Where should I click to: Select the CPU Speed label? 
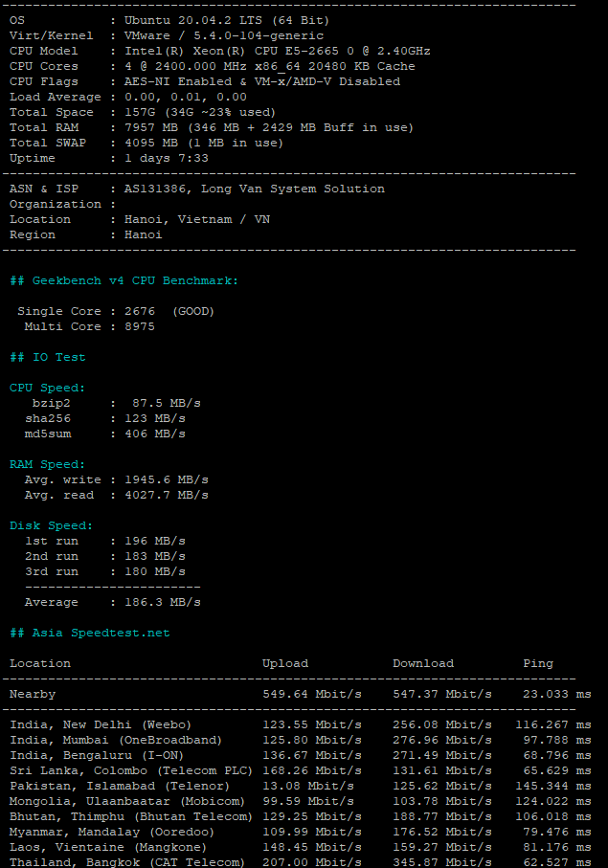pos(47,388)
